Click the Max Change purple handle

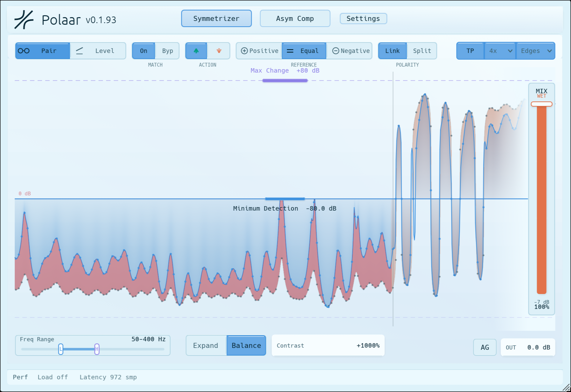285,81
